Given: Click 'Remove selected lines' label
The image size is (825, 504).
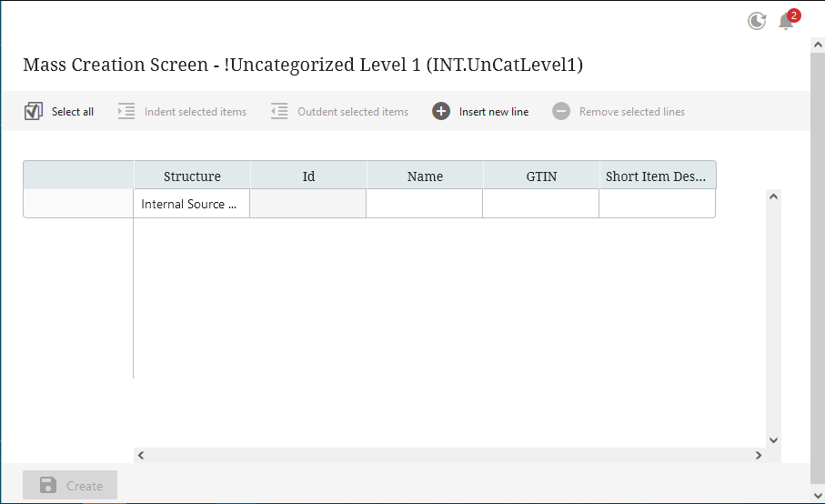Looking at the screenshot, I should coord(632,112).
